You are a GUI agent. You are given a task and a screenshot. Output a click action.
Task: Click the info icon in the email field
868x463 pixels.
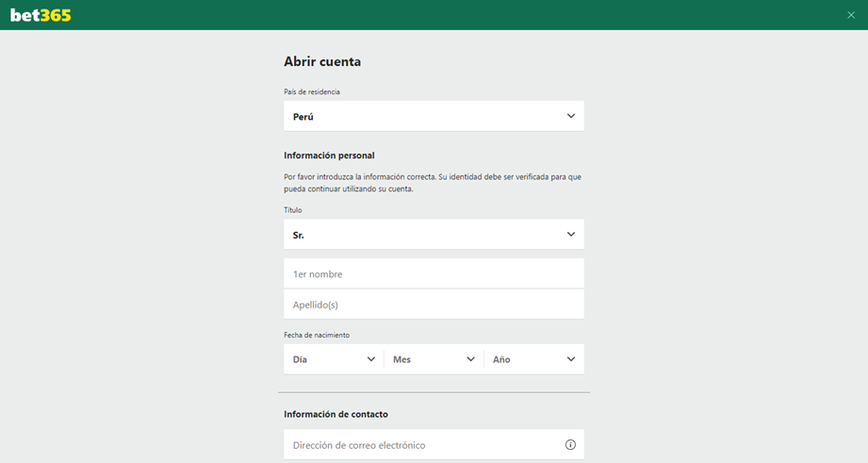570,445
